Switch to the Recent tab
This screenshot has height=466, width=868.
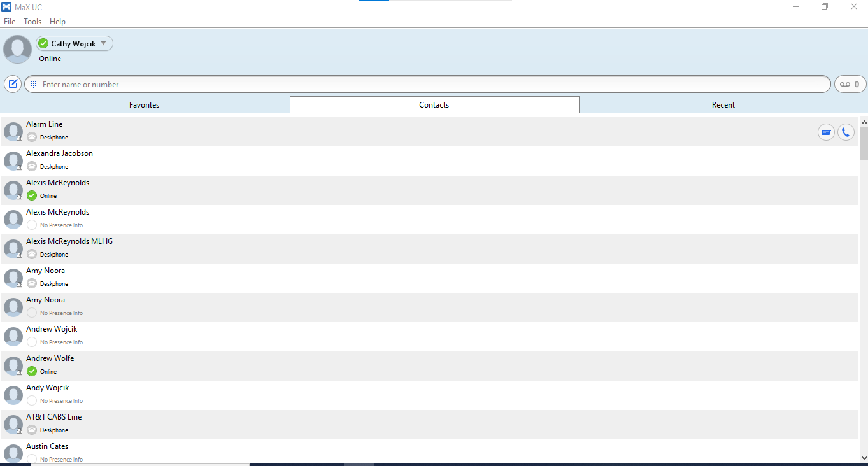click(x=723, y=104)
